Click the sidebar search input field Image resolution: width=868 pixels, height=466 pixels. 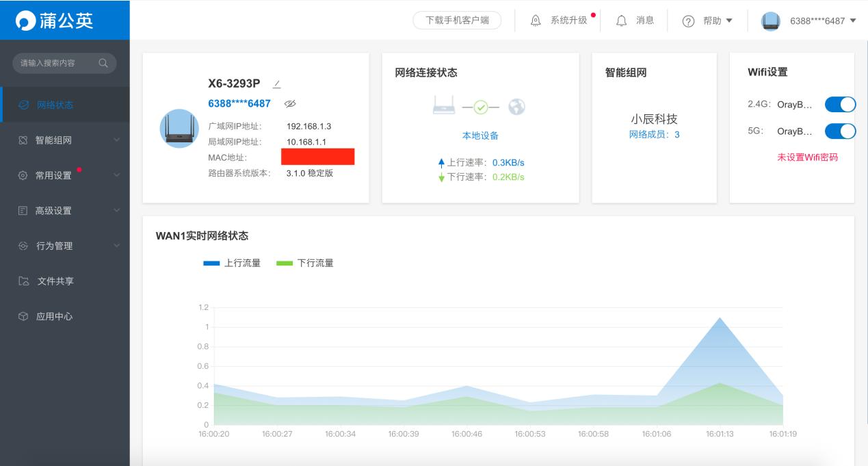[58, 62]
